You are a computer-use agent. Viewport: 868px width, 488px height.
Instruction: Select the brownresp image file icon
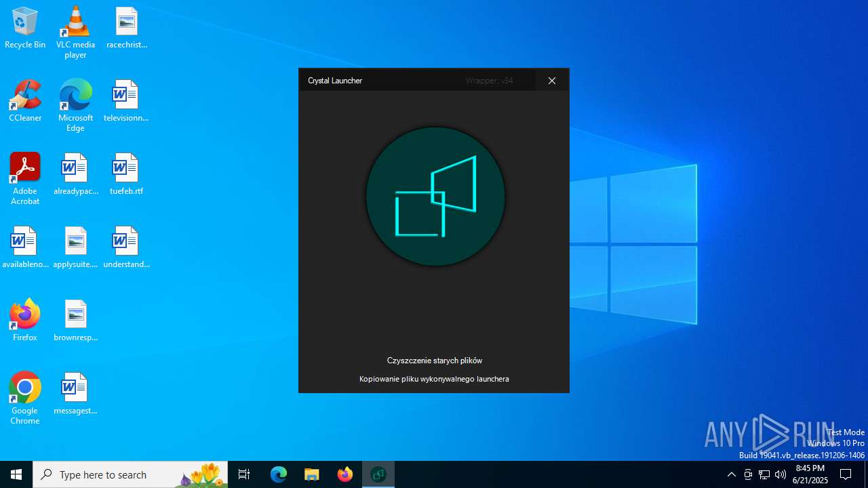pyautogui.click(x=75, y=321)
